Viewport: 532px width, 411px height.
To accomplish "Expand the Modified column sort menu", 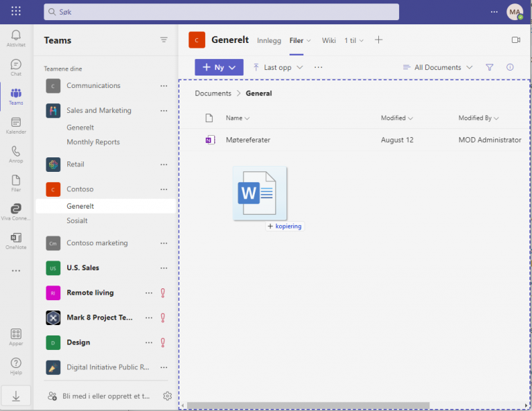I will [x=397, y=118].
